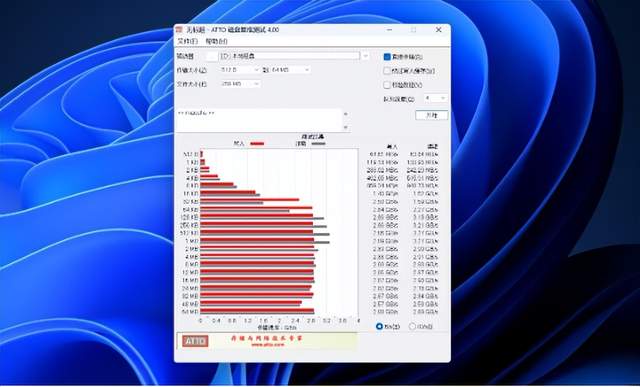This screenshot has width=640, height=387.
Task: Click inside the description text box
Action: (259, 120)
